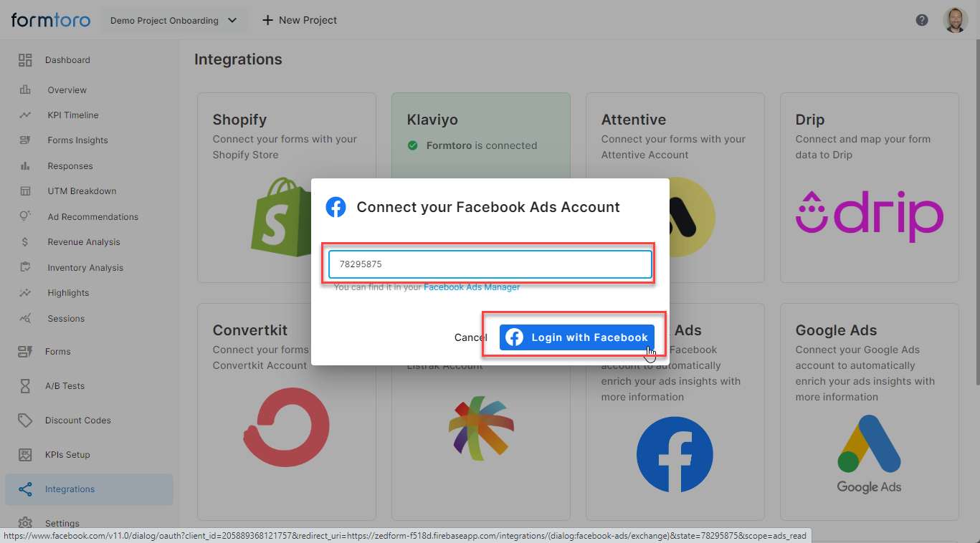Open Responses in the sidebar
This screenshot has width=980, height=543.
click(70, 166)
